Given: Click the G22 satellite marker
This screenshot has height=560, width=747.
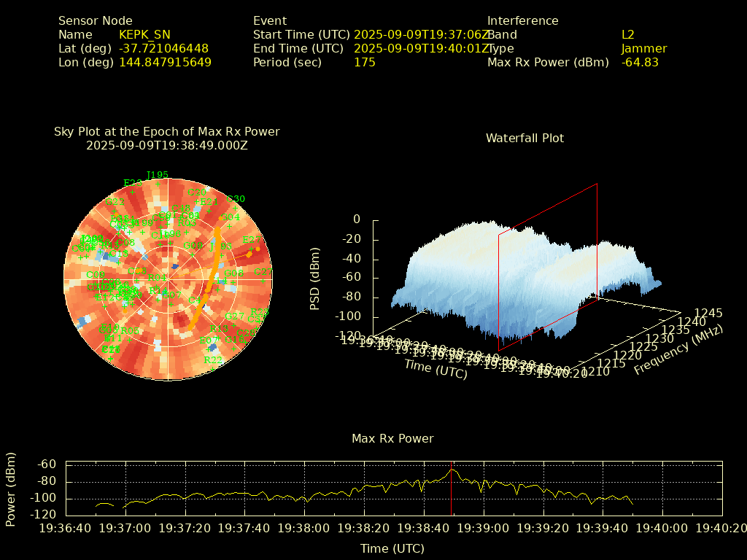Looking at the screenshot, I should pyautogui.click(x=115, y=202).
